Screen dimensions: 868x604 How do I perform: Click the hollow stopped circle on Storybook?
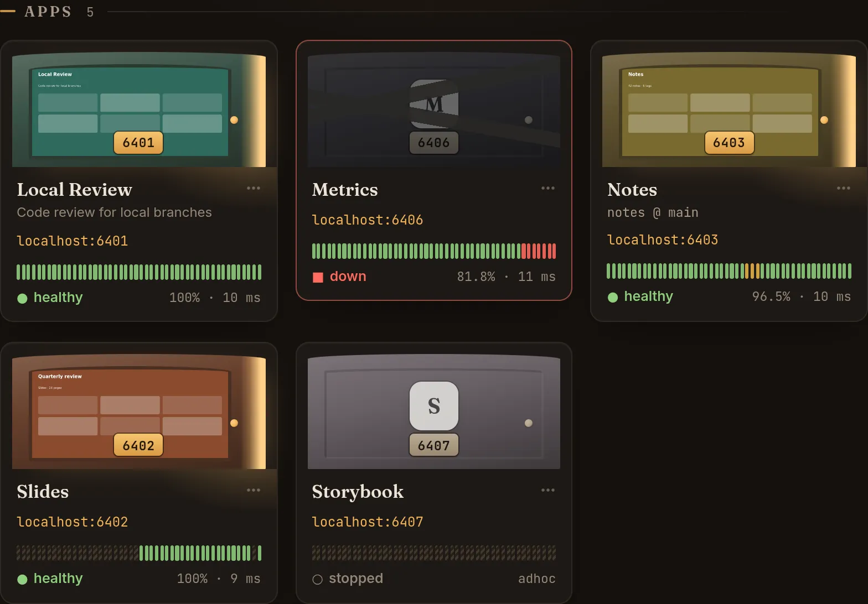point(317,579)
